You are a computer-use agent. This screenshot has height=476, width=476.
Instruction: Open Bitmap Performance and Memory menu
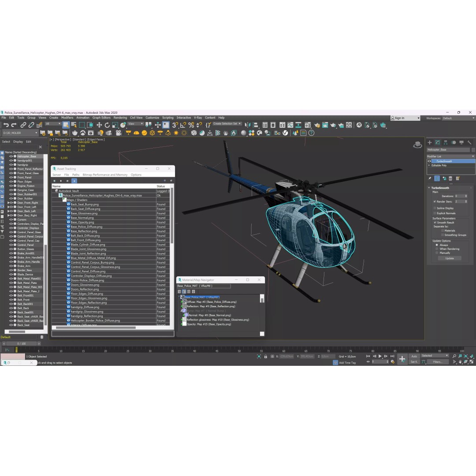point(105,175)
